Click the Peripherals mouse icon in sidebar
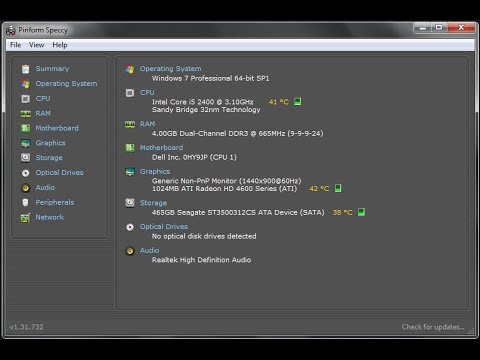This screenshot has width=480, height=360. 25,202
